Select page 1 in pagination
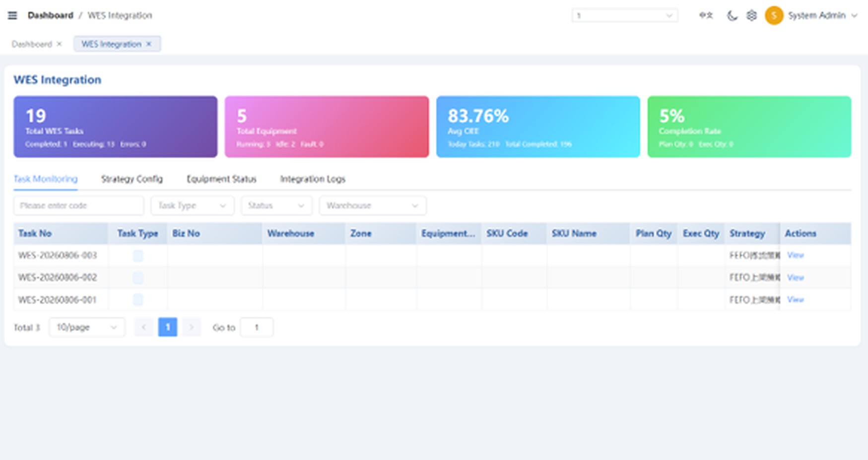The width and height of the screenshot is (868, 460). tap(168, 327)
